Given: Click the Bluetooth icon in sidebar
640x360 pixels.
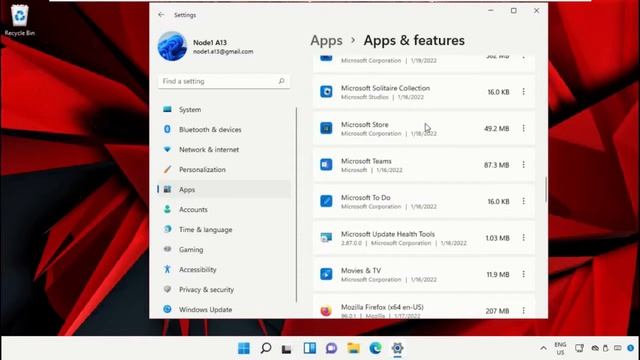Looking at the screenshot, I should pyautogui.click(x=167, y=129).
